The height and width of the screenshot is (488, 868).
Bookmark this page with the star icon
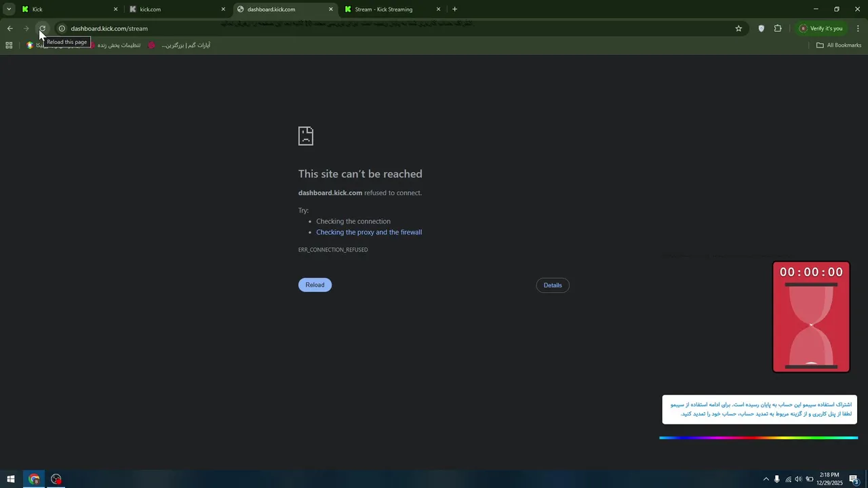738,28
